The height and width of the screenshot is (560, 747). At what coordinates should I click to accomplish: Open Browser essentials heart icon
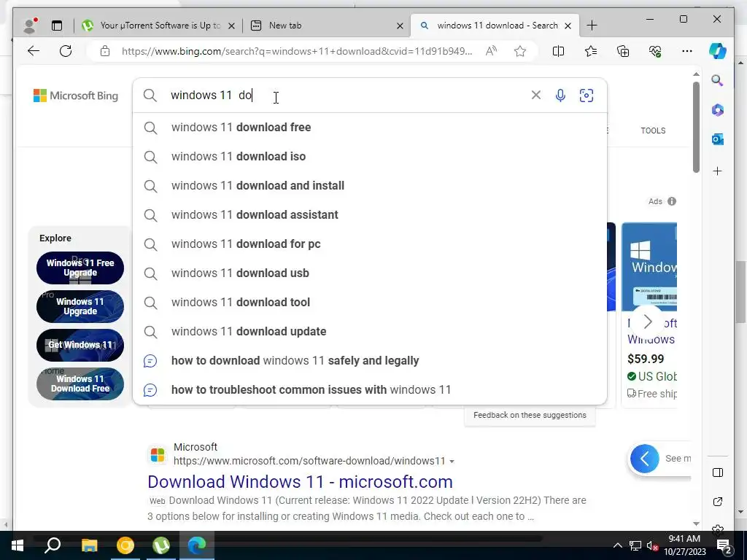(x=655, y=51)
